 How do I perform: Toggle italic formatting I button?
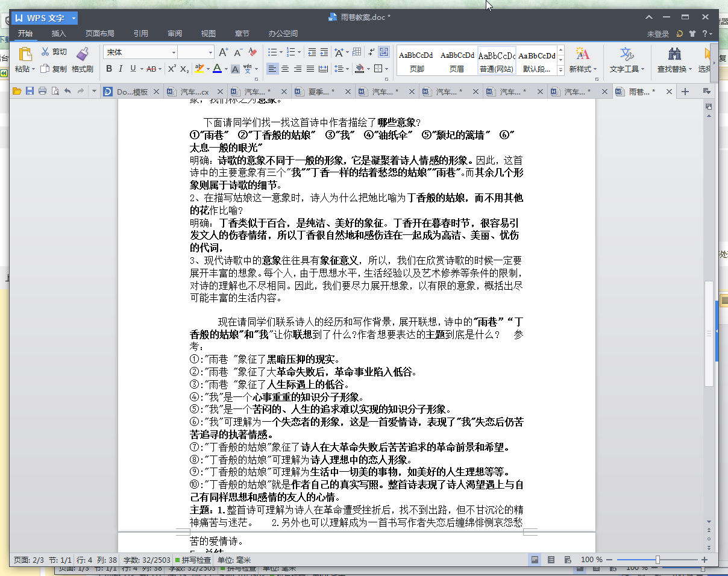coord(121,69)
